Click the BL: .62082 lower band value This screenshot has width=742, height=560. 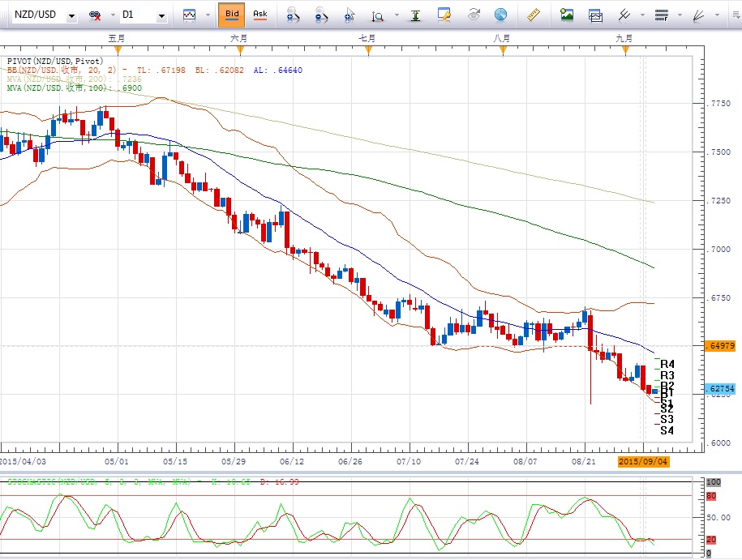[220, 70]
